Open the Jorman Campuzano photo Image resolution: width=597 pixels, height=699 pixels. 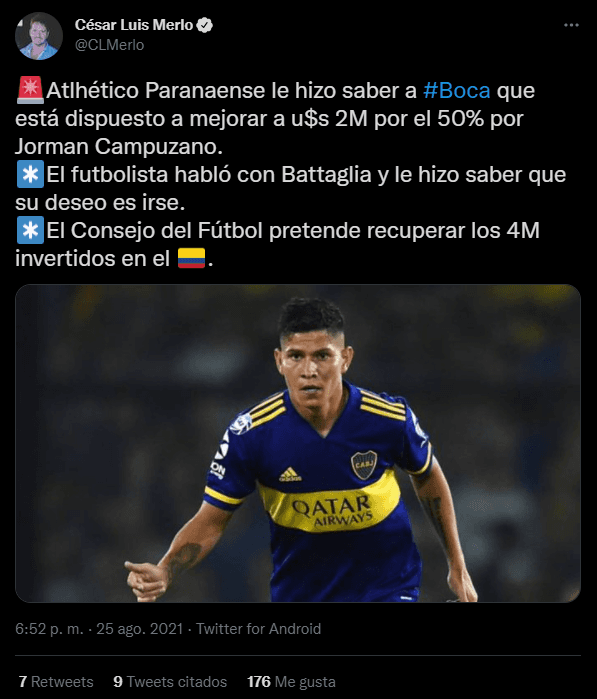[298, 444]
